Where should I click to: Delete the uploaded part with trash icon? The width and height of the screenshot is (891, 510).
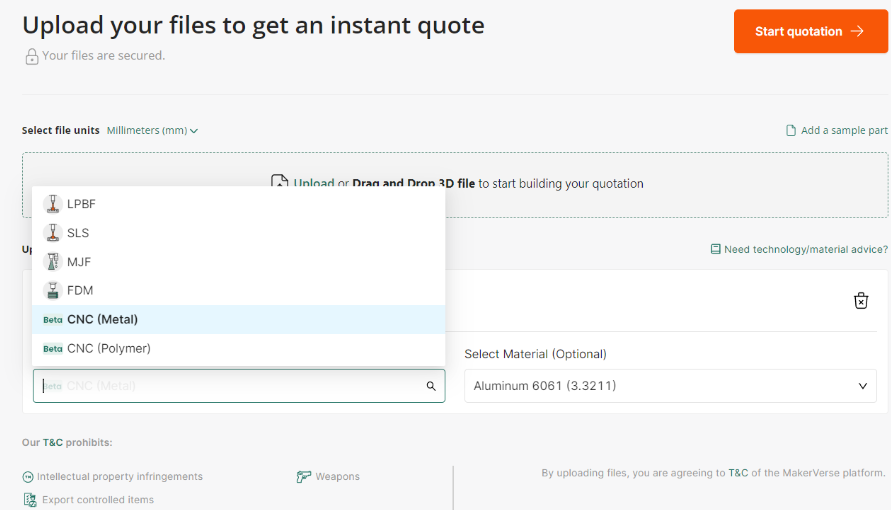point(861,300)
